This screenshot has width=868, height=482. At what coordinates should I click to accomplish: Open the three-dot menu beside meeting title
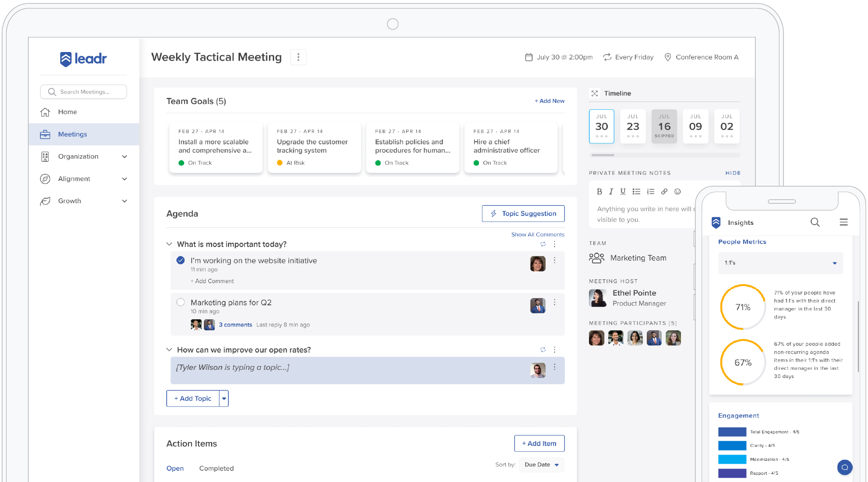coord(298,57)
